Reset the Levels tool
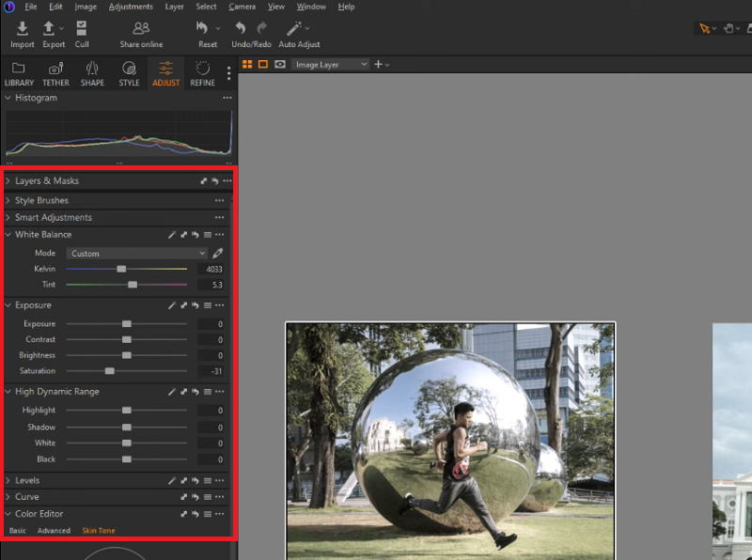Viewport: 752px width, 560px height. [x=196, y=480]
